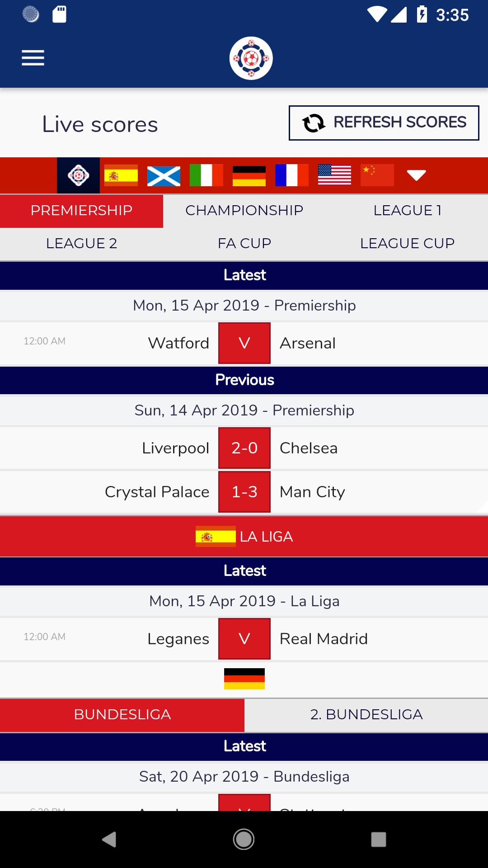Choose the Scotland flag icon
Viewport: 488px width, 868px height.
(x=164, y=175)
